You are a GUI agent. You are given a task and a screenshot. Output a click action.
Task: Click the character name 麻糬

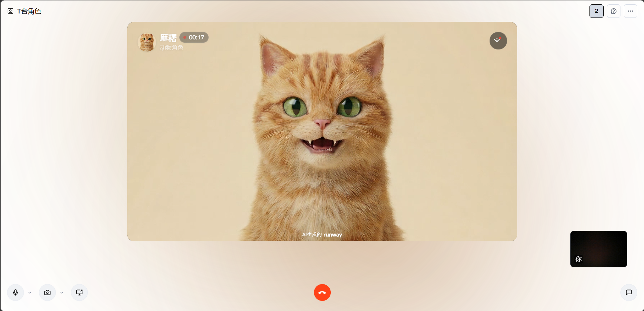(168, 38)
